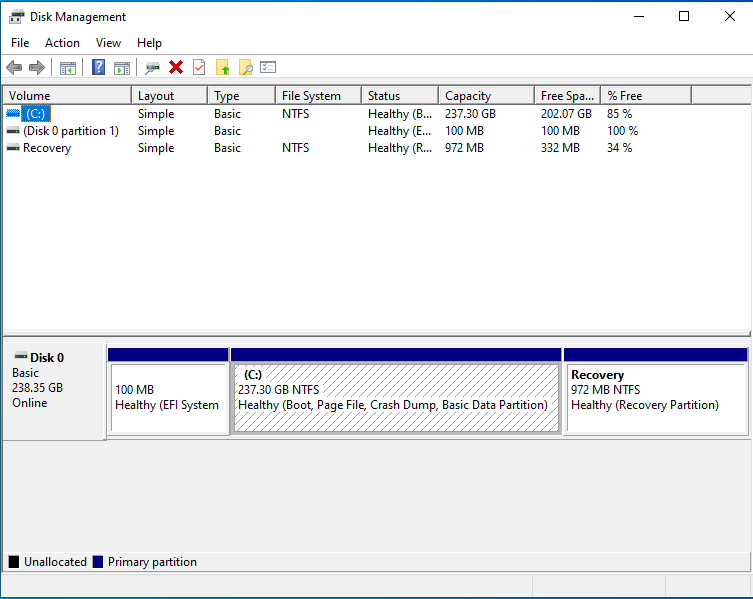Click the 85 % free cell
Image resolution: width=753 pixels, height=599 pixels.
pos(619,114)
